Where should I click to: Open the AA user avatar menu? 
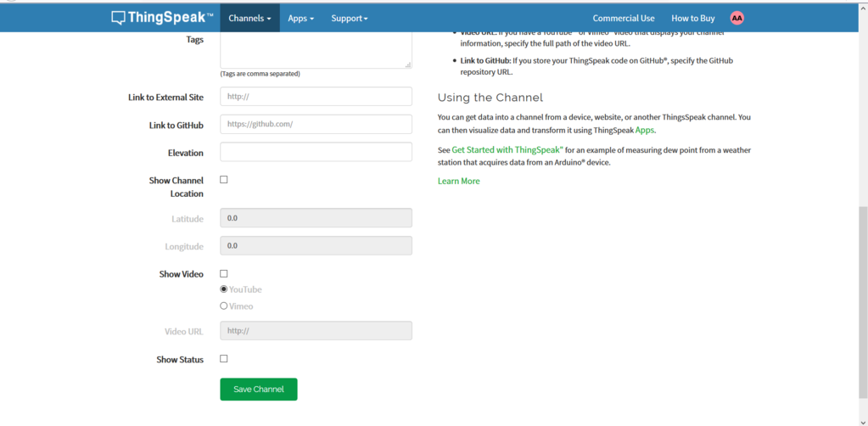coord(736,18)
